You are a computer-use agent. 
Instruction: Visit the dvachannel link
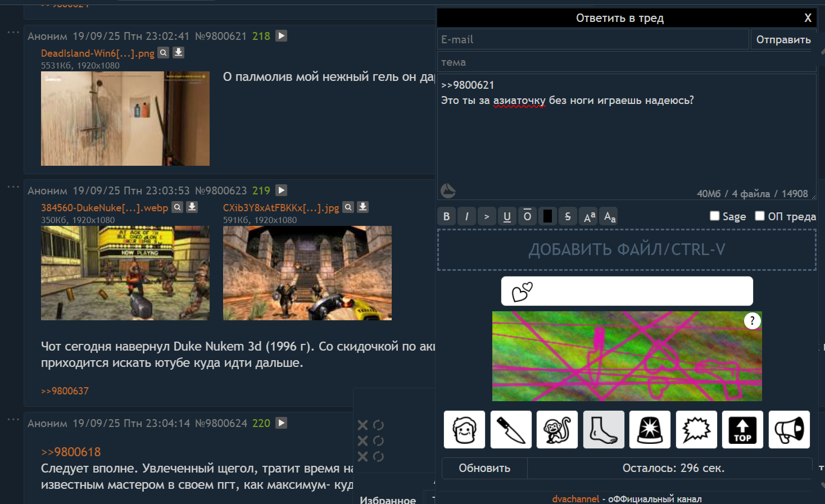[576, 499]
